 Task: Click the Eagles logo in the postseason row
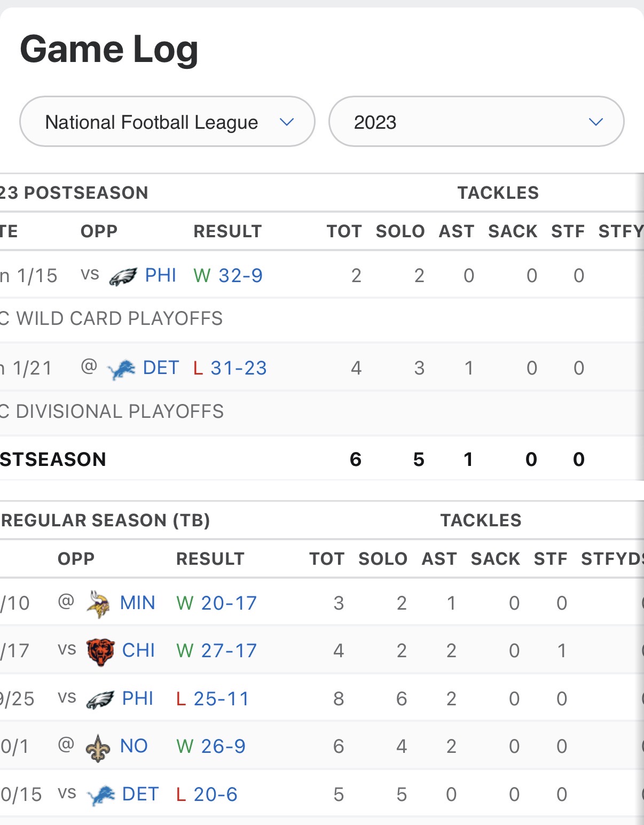pyautogui.click(x=123, y=276)
